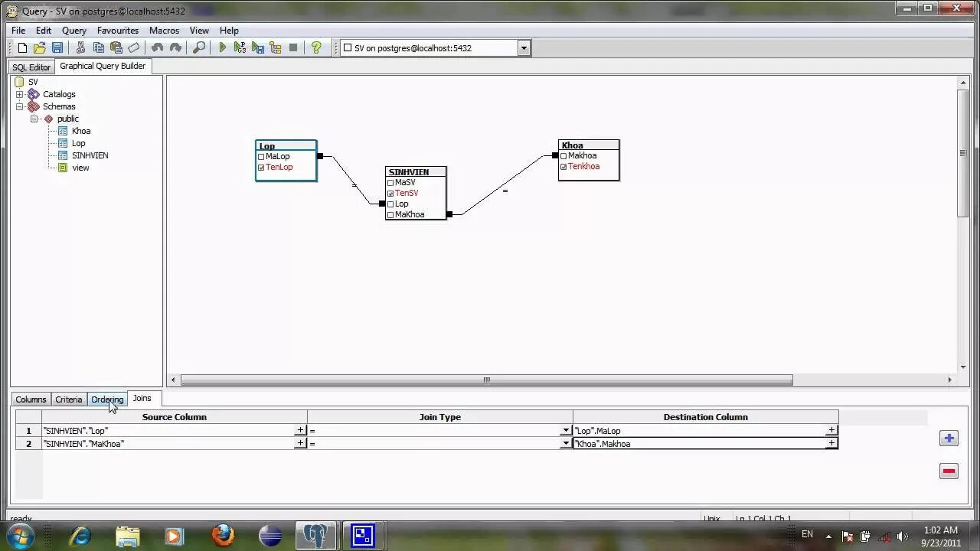Toggle the MaLop checkbox in Lop table
The width and height of the screenshot is (980, 551).
[x=261, y=157]
